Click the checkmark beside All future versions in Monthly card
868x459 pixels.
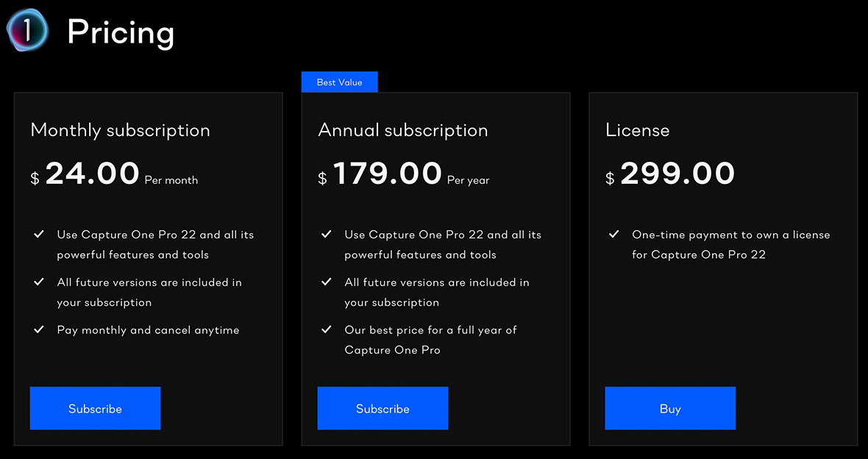point(39,282)
